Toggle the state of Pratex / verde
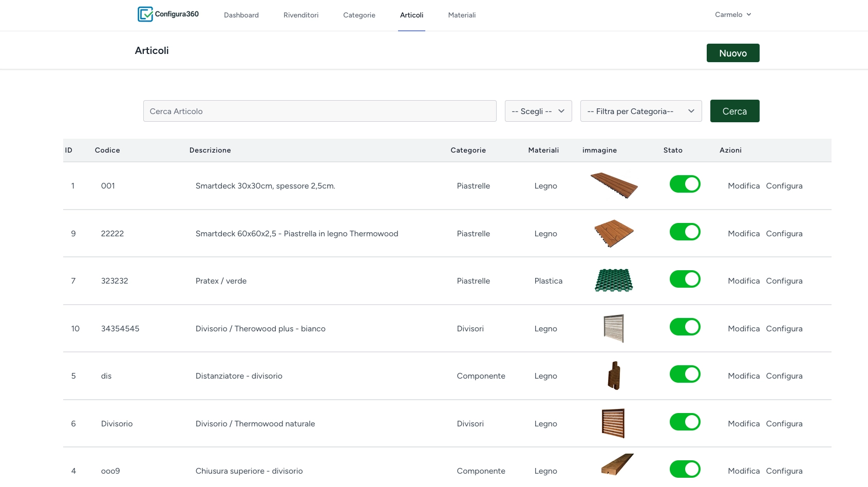868x487 pixels. point(685,279)
